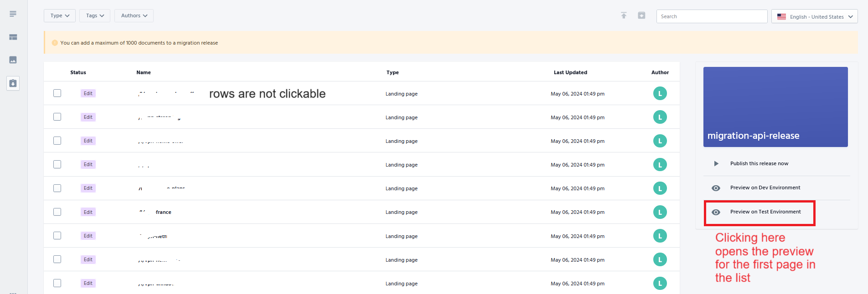The width and height of the screenshot is (868, 294).
Task: Click the archive box icon near search
Action: coord(641,15)
